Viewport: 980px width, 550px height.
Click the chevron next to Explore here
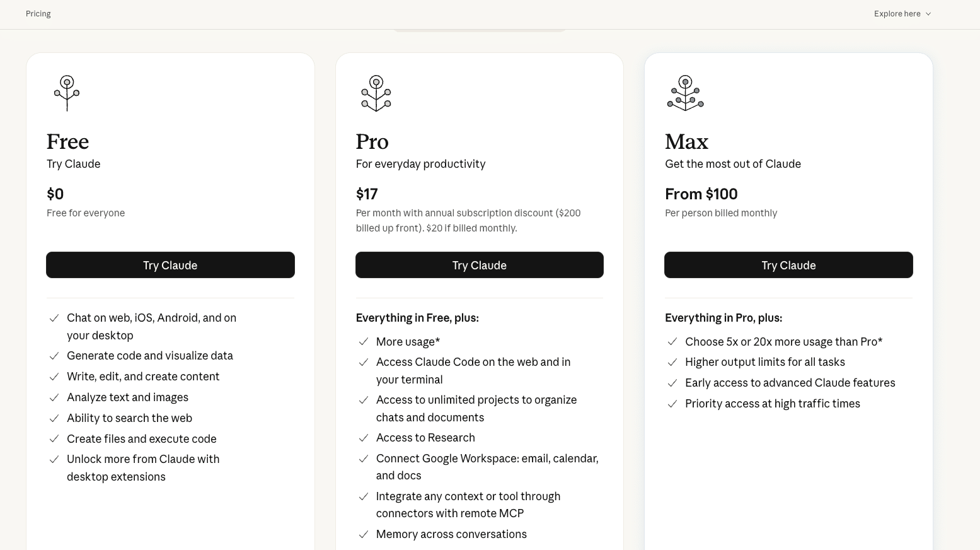928,14
